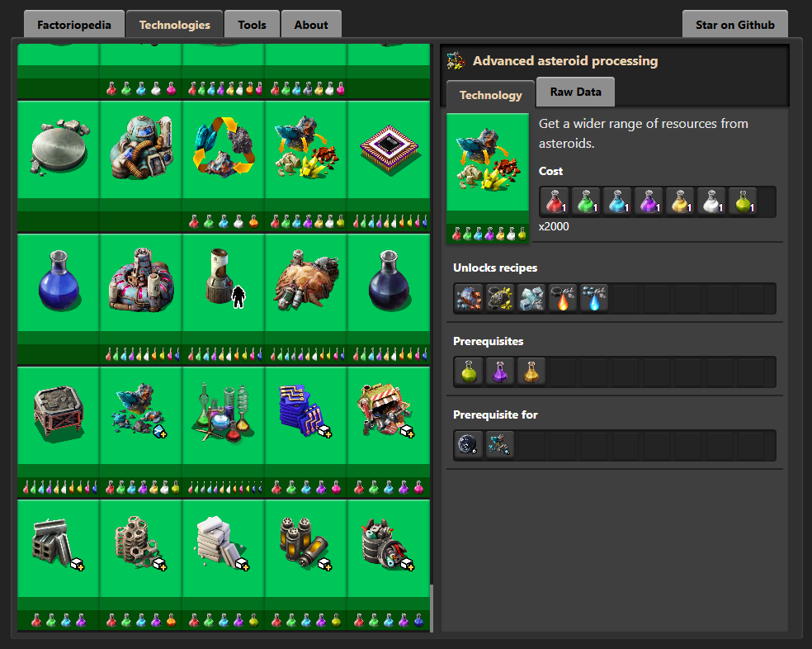Select the research productivity lab flasks technology
The height and width of the screenshot is (649, 812).
point(223,432)
